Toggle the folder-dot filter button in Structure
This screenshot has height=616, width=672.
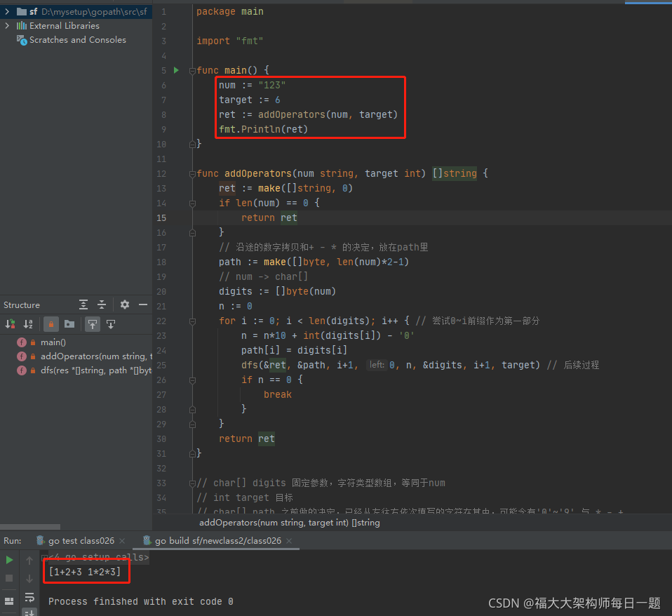[69, 324]
